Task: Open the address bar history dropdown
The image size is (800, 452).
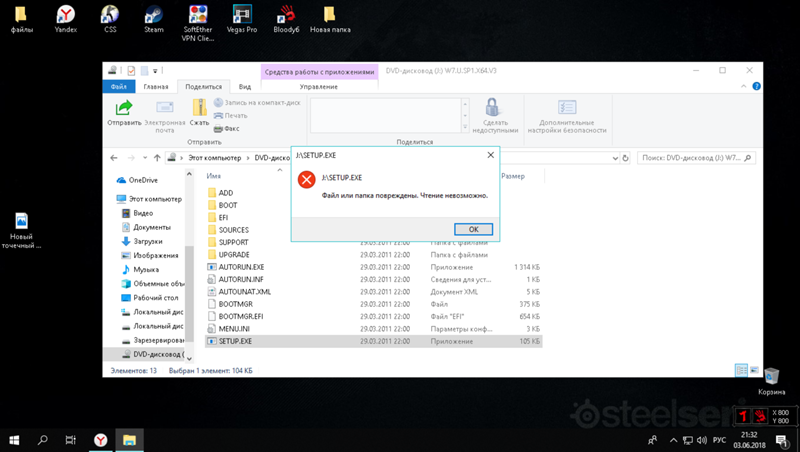Action: (x=615, y=158)
